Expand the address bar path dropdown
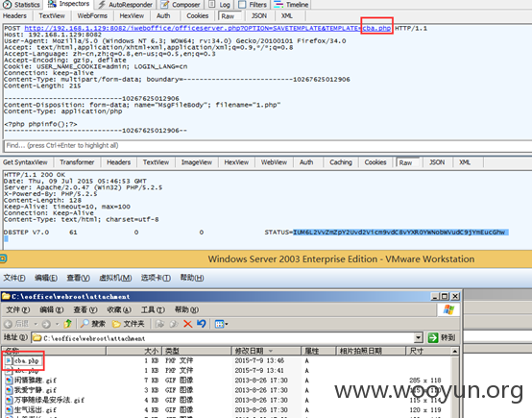Image resolution: width=532 pixels, height=418 pixels. pos(419,338)
